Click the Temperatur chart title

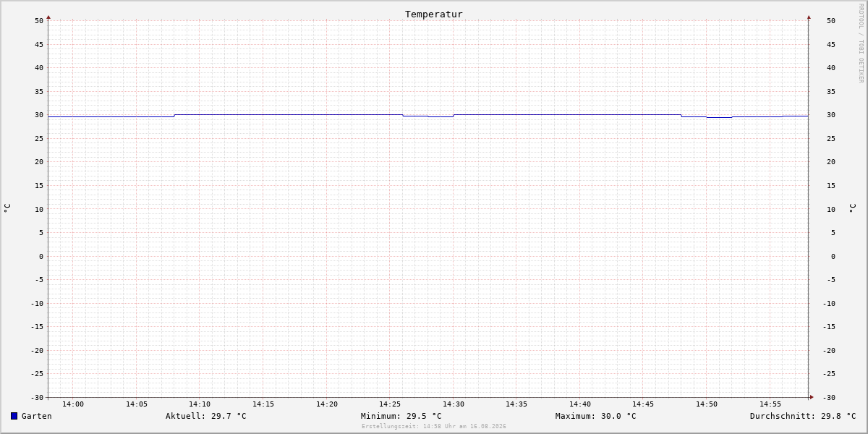(434, 14)
